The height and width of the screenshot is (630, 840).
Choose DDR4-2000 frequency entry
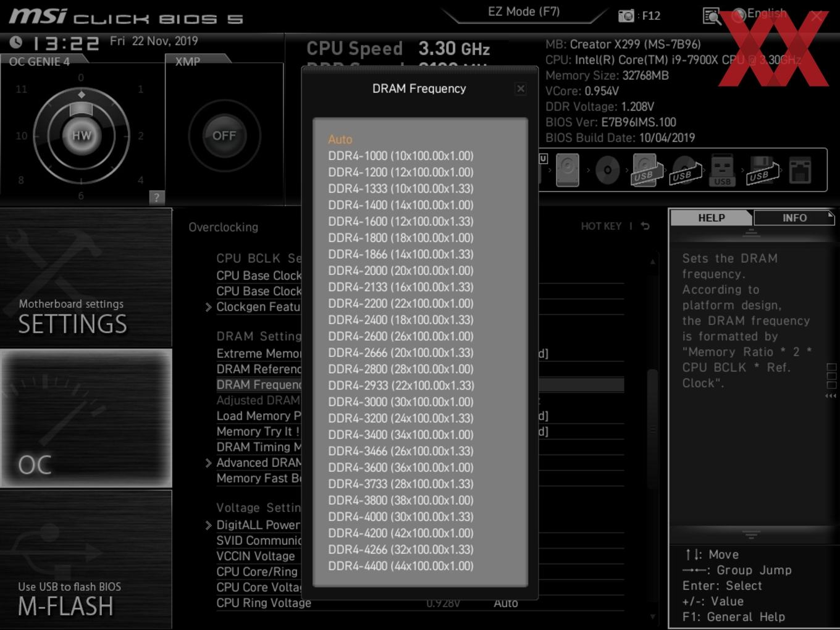[x=401, y=271]
